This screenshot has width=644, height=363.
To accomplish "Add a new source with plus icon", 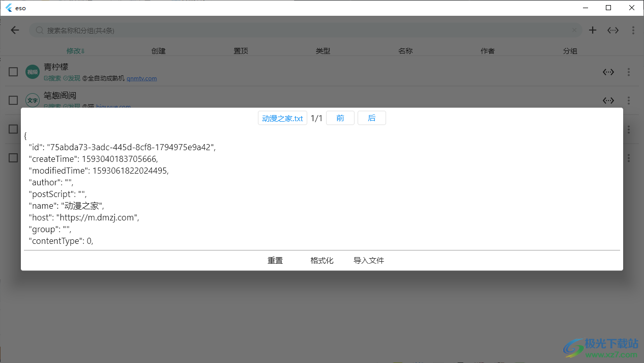I will coord(593,31).
